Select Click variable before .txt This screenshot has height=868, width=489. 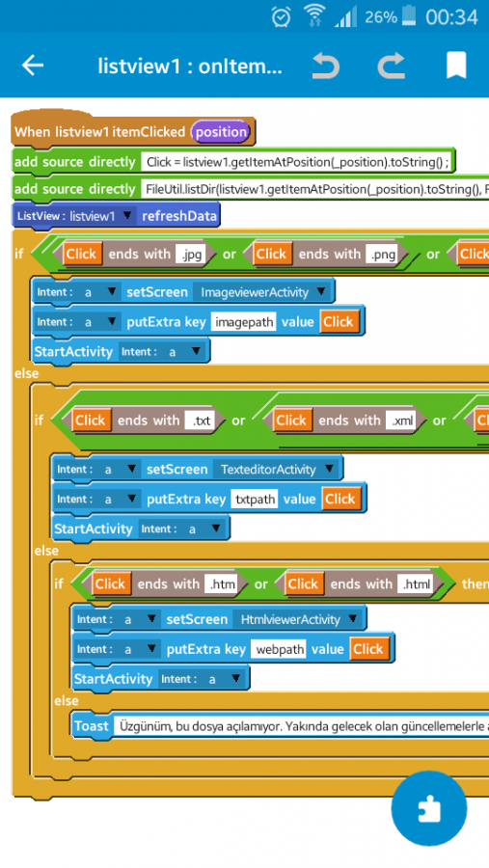[x=91, y=420]
